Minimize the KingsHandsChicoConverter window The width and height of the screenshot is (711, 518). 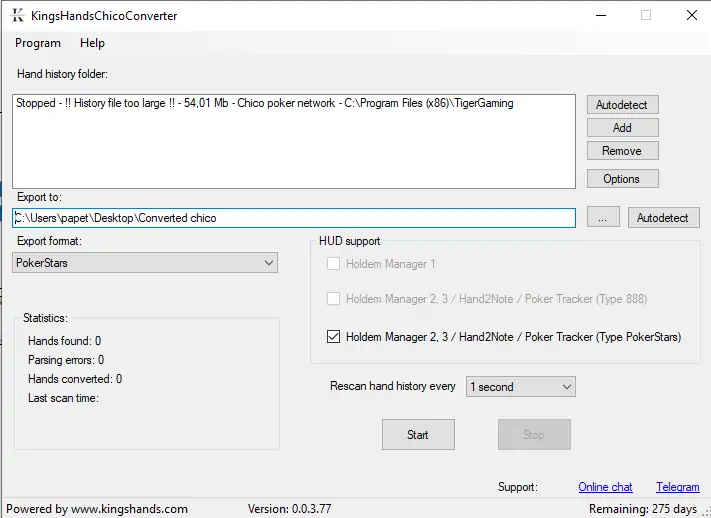pyautogui.click(x=599, y=15)
